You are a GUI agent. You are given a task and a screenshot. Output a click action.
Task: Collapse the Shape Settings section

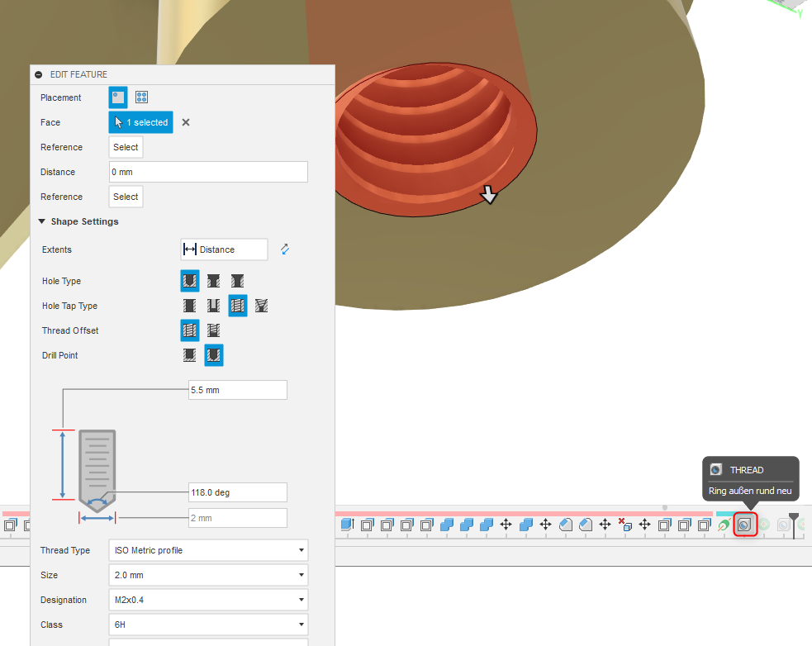42,221
